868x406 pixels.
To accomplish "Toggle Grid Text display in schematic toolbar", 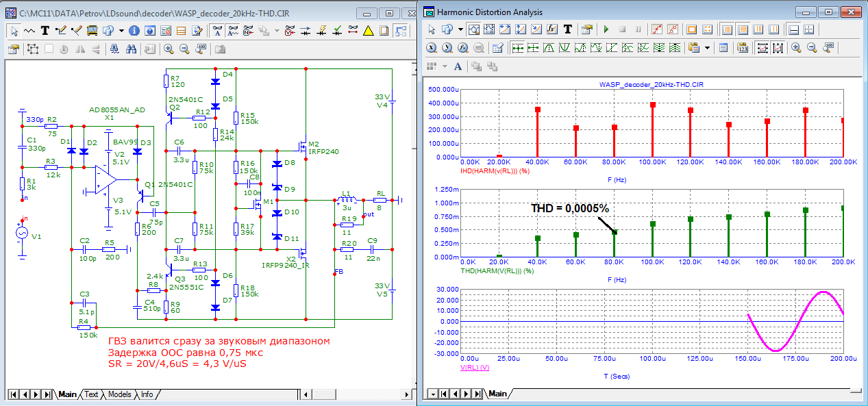I will (x=217, y=30).
